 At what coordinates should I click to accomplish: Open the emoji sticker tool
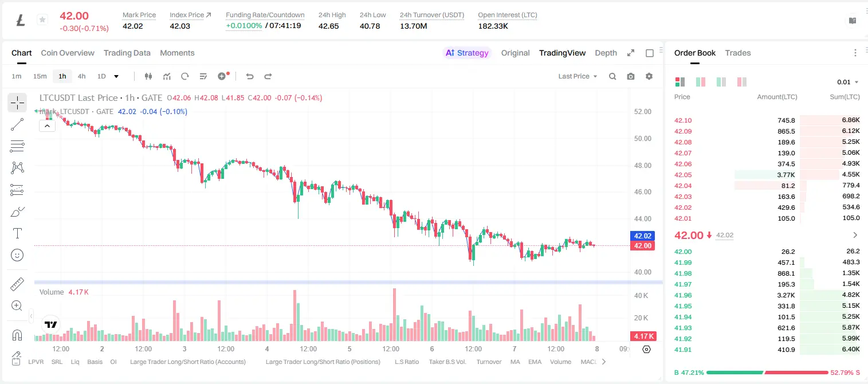[17, 255]
